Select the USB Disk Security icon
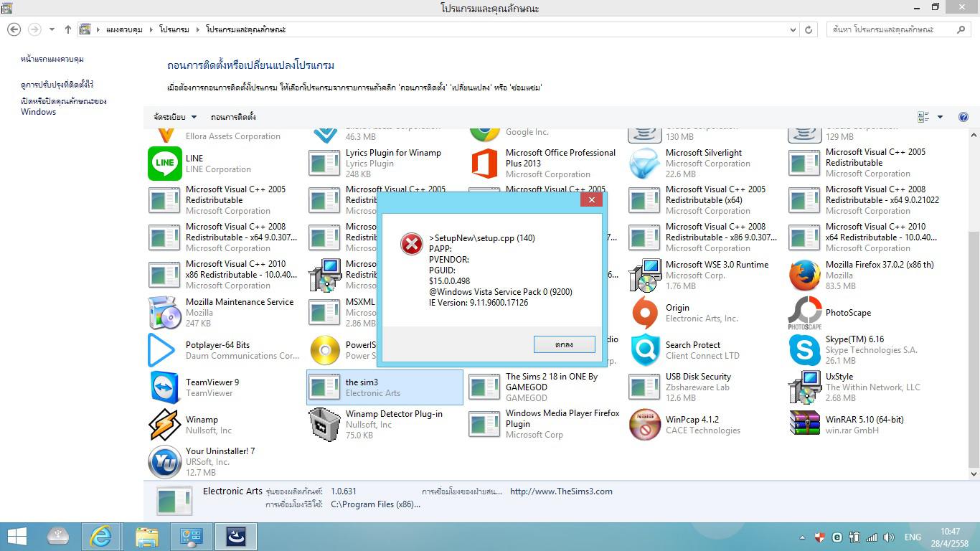The image size is (980, 551). [644, 387]
